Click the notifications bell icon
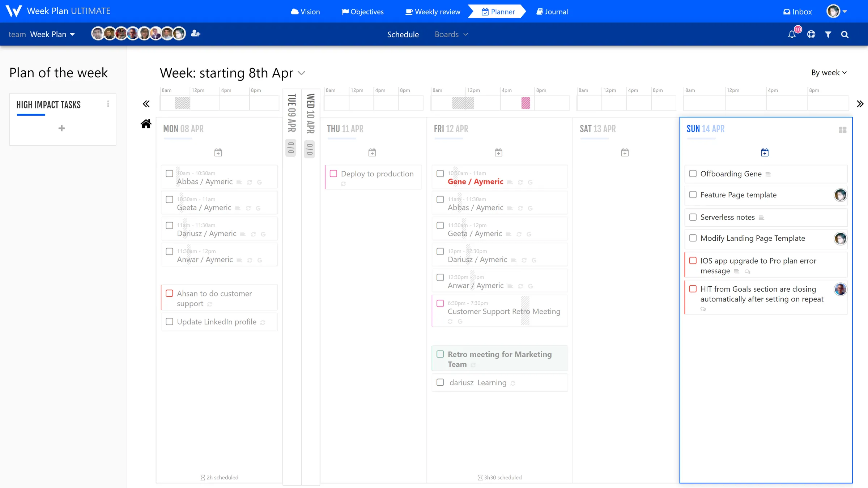 coord(792,34)
